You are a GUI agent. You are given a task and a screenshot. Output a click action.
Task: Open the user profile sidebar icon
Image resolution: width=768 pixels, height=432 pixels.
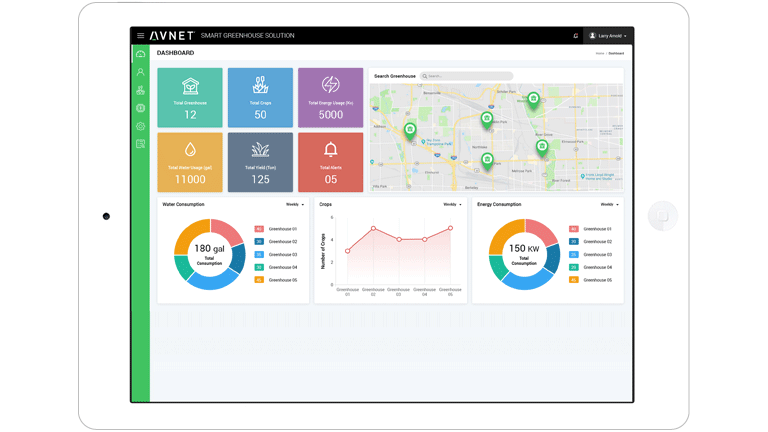coord(141,72)
